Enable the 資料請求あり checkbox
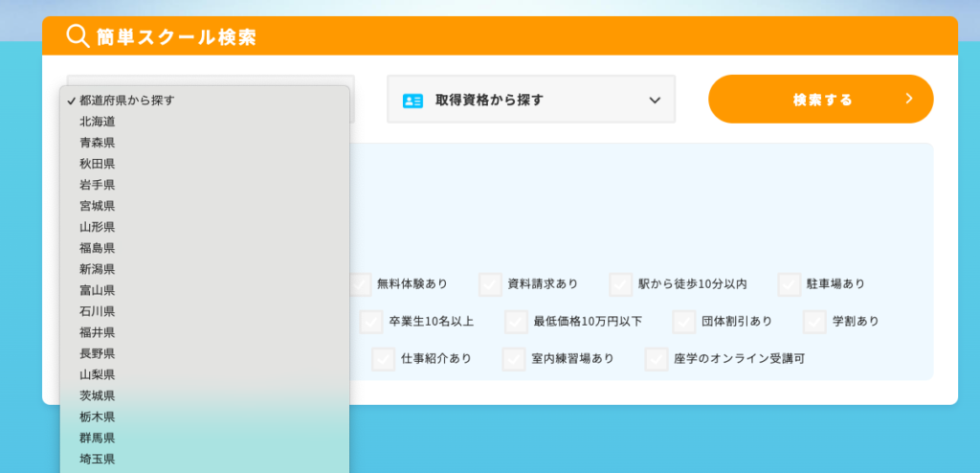 491,284
